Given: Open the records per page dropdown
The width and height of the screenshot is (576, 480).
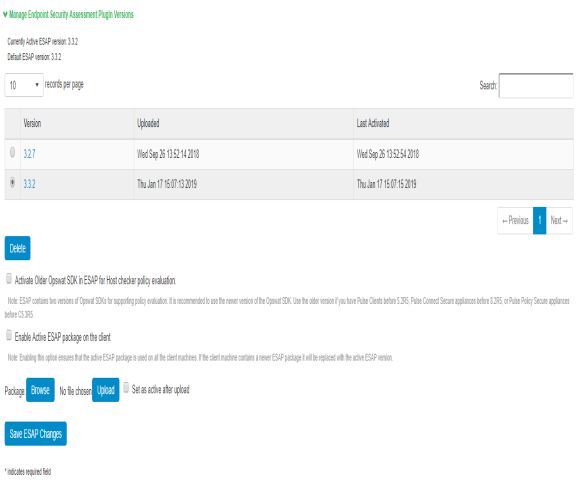Looking at the screenshot, I should (24, 85).
